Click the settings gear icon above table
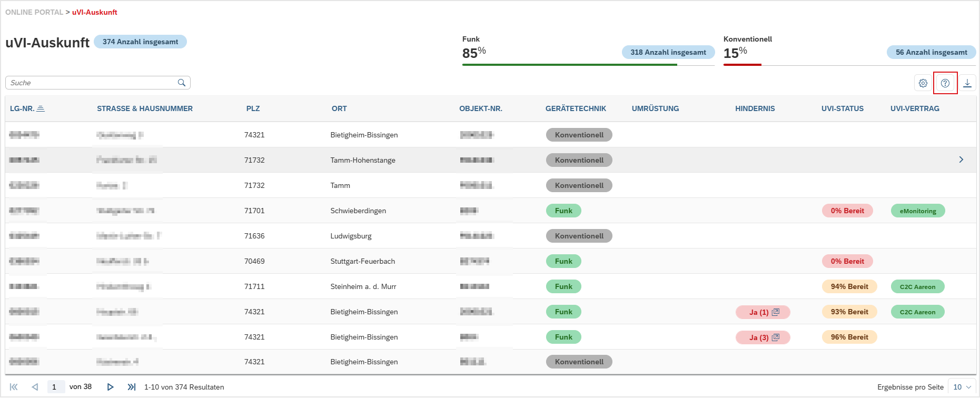980x398 pixels. click(923, 83)
